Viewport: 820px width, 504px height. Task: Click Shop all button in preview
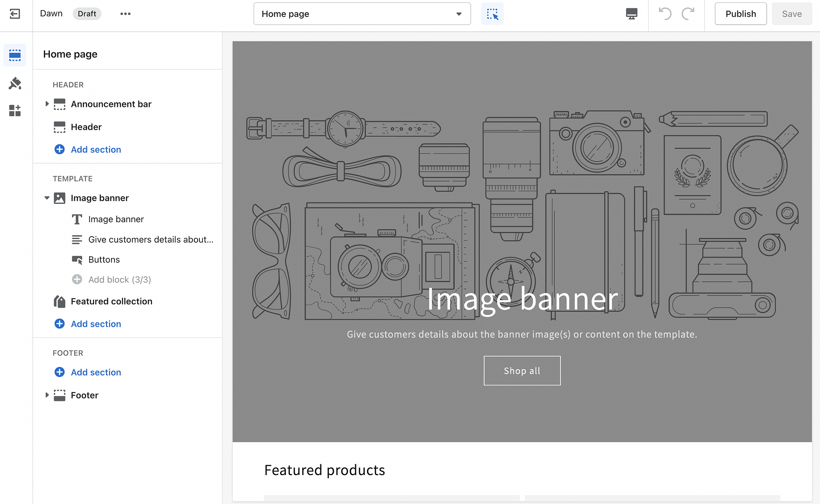click(522, 371)
